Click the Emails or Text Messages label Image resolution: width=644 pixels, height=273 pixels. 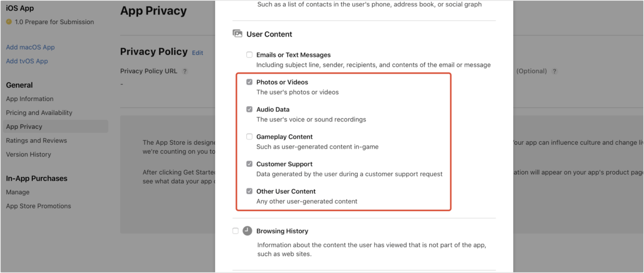click(x=293, y=55)
